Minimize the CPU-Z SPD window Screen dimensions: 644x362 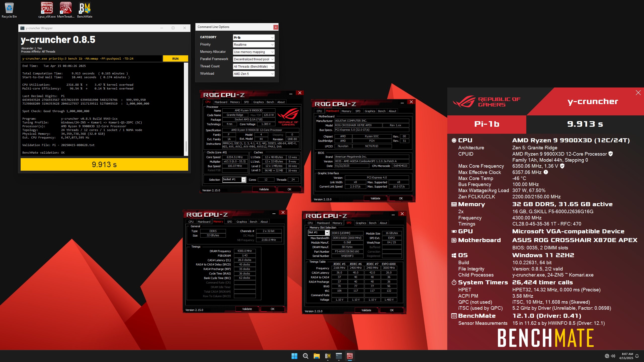pyautogui.click(x=393, y=214)
